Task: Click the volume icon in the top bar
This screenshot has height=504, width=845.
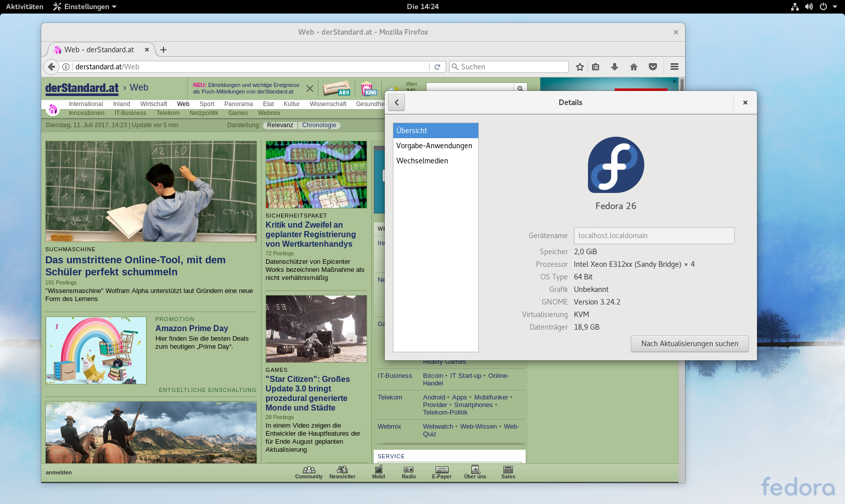Action: click(x=810, y=7)
